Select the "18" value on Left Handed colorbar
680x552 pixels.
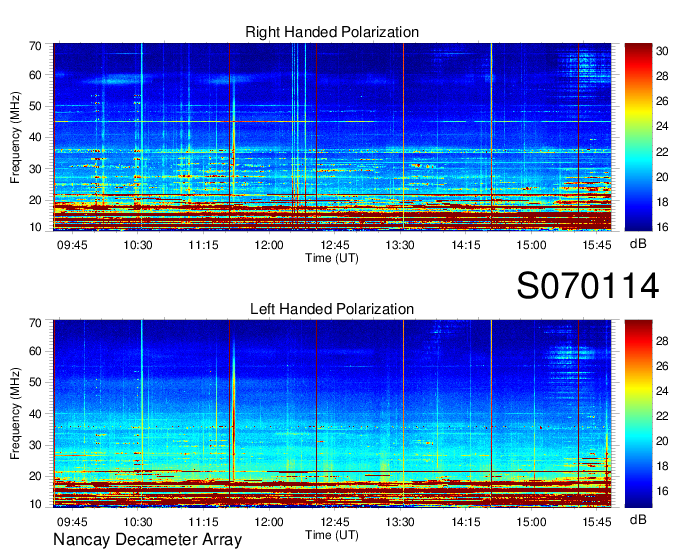click(x=662, y=466)
